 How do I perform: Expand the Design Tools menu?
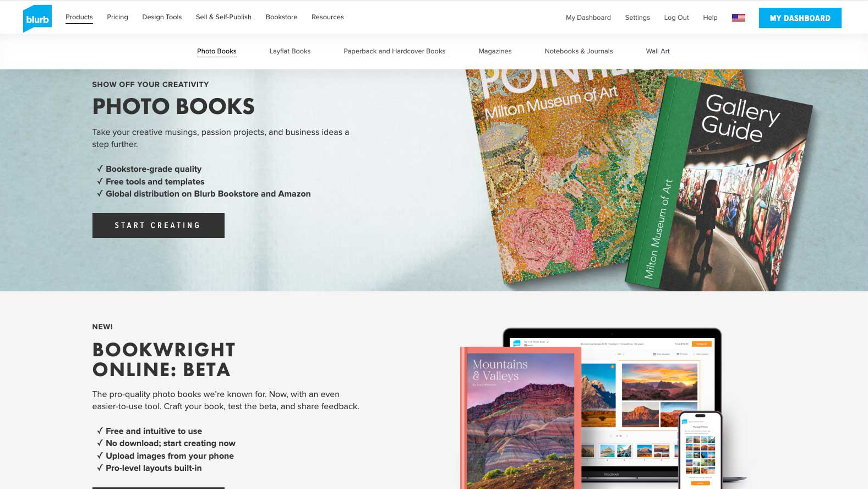(x=162, y=17)
